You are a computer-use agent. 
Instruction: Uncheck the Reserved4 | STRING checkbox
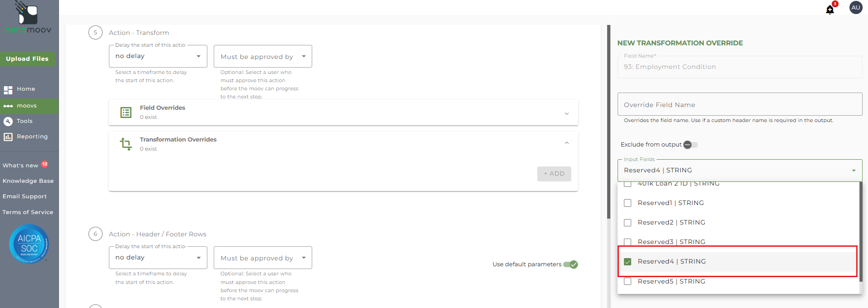point(628,262)
